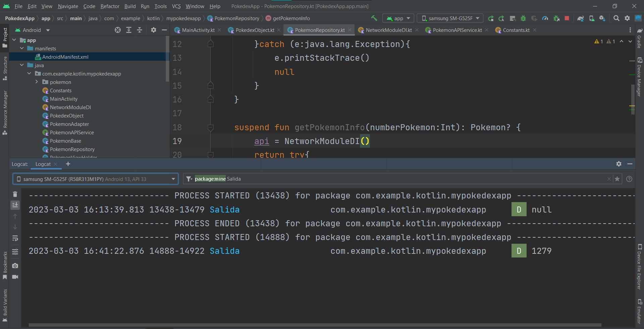The image size is (644, 329).
Task: Toggle Scroll to End in Logcat
Action: pyautogui.click(x=15, y=205)
